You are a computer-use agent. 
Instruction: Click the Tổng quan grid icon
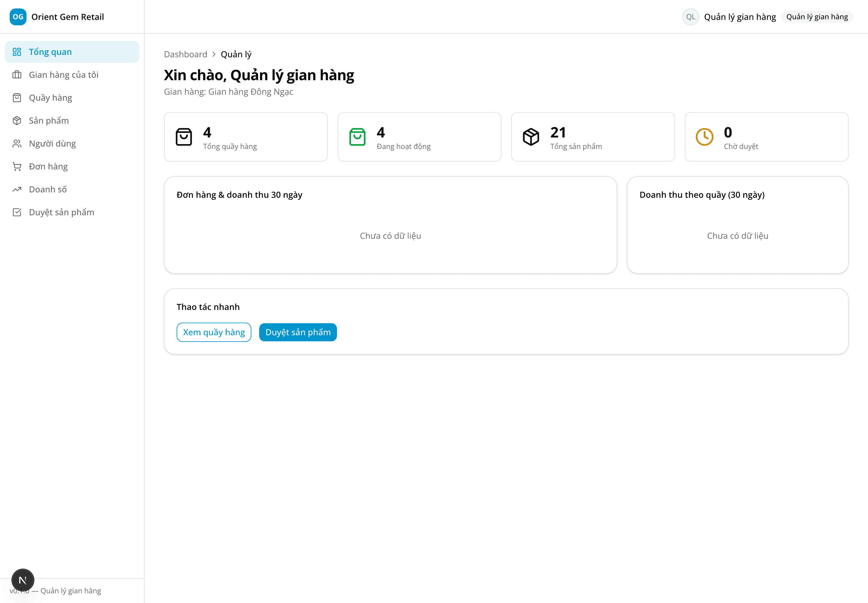pyautogui.click(x=17, y=52)
